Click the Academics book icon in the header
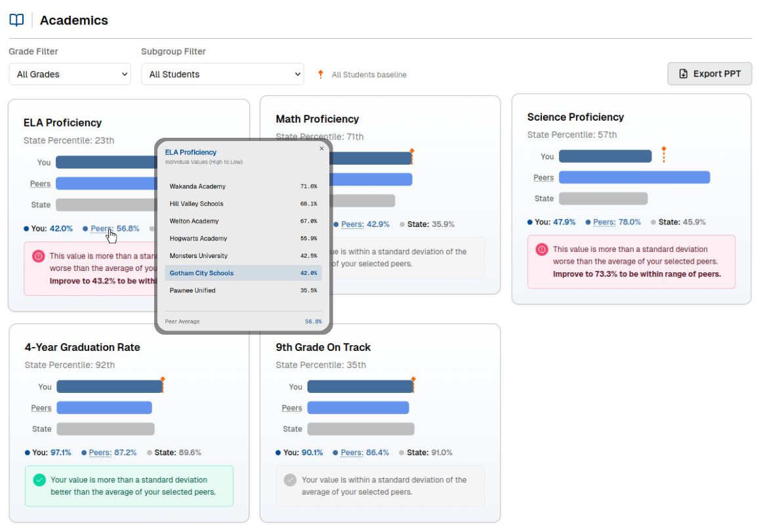The height and width of the screenshot is (532, 761). pos(16,20)
